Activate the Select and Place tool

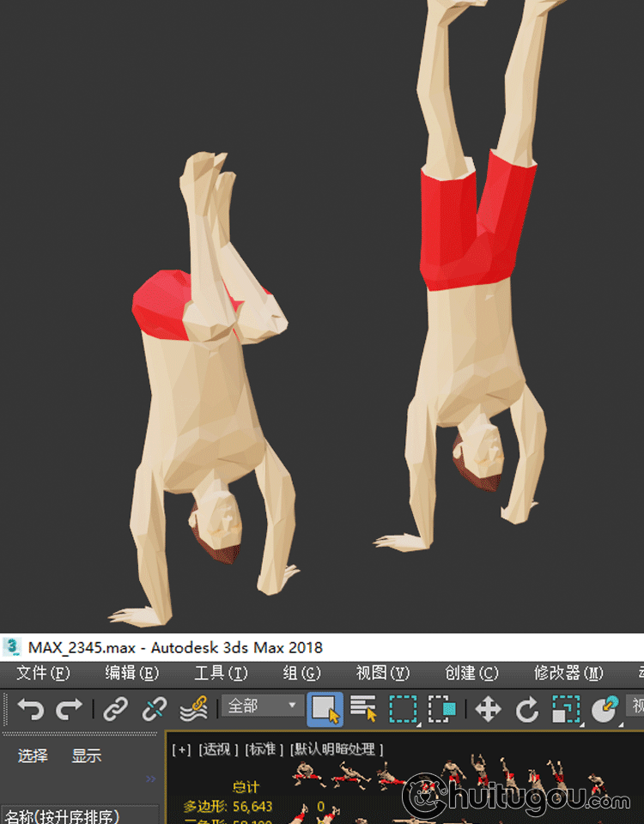coord(605,710)
